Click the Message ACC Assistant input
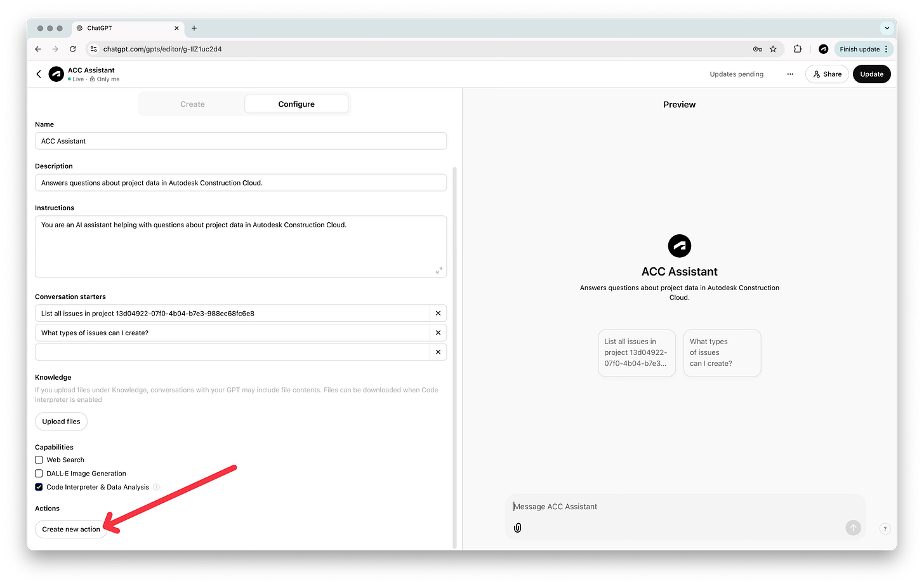Screen dimensions: 924x586 coord(685,507)
